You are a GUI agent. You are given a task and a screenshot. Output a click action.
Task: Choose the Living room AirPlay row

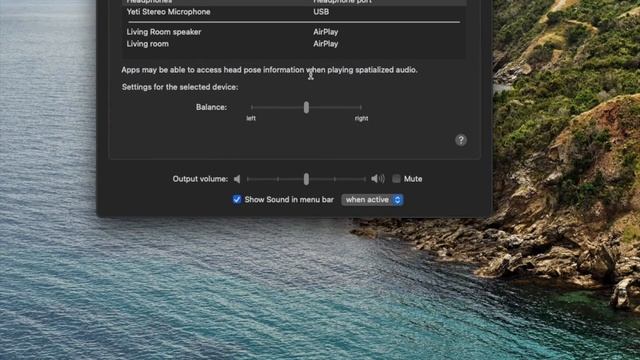click(294, 44)
